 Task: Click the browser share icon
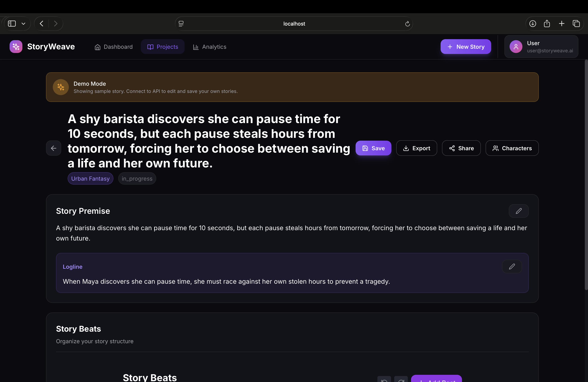click(547, 24)
